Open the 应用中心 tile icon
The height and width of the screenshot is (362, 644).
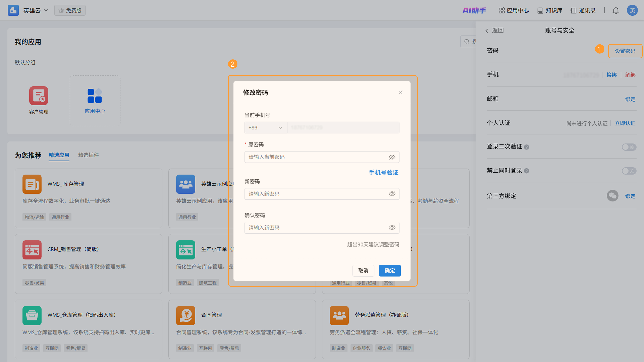tap(95, 96)
